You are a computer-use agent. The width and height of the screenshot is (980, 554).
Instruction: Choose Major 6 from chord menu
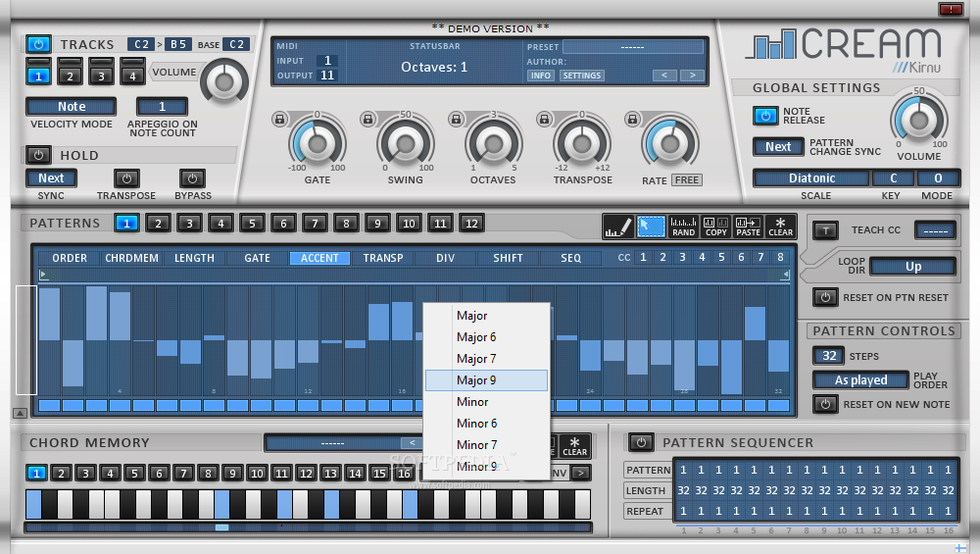pyautogui.click(x=486, y=337)
